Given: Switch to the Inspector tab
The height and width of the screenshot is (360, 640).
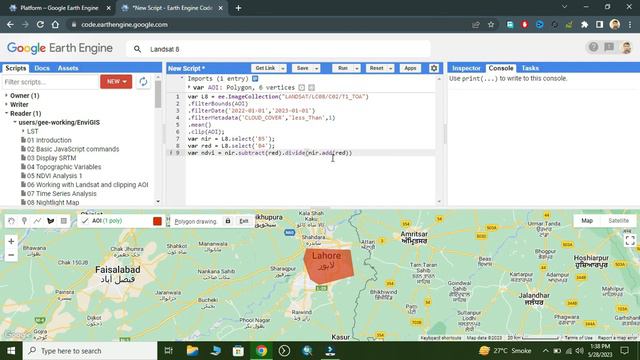Looking at the screenshot, I should (466, 68).
